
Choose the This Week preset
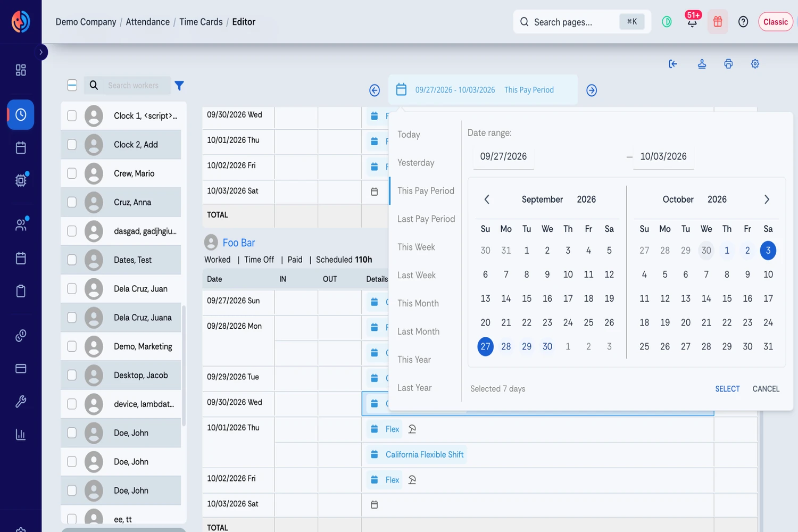[416, 247]
